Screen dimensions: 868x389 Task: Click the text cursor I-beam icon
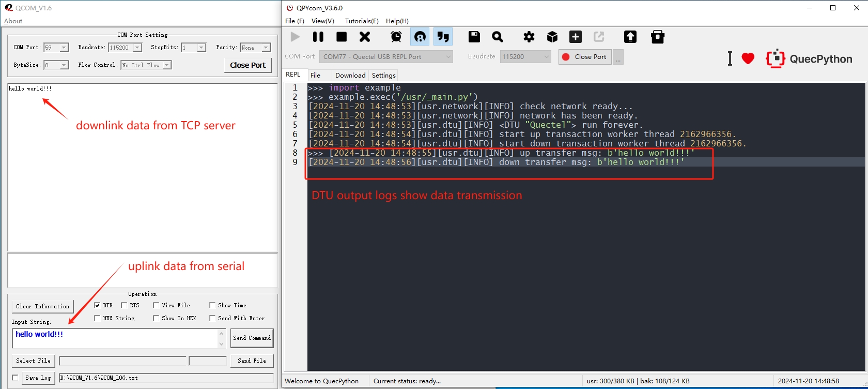pos(730,58)
